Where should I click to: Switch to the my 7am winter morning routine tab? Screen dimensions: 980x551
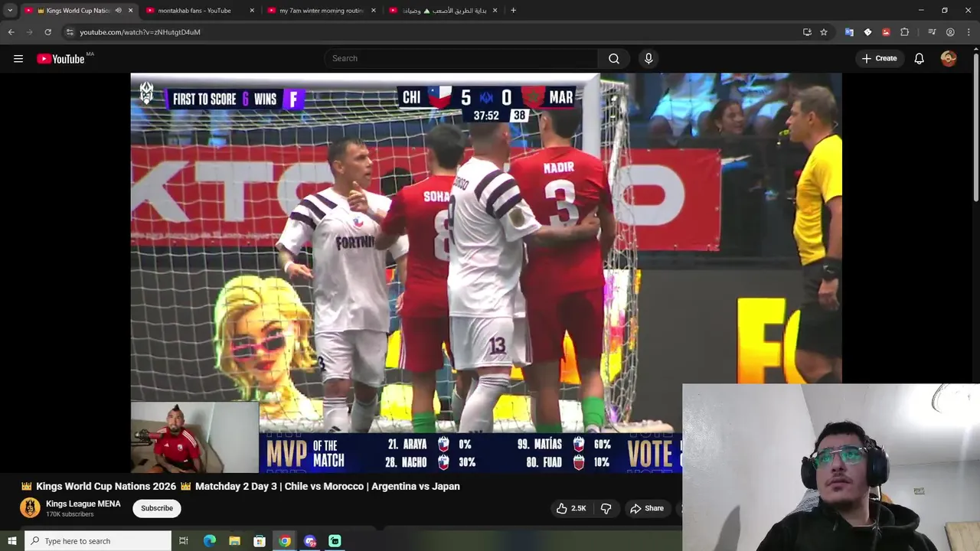click(x=321, y=10)
